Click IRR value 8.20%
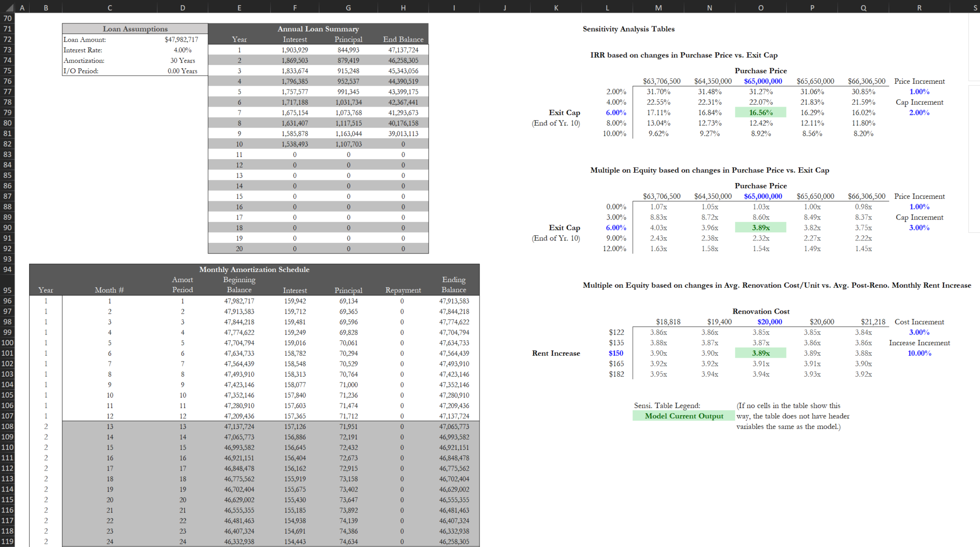Viewport: 980px width, 547px height. [x=863, y=134]
